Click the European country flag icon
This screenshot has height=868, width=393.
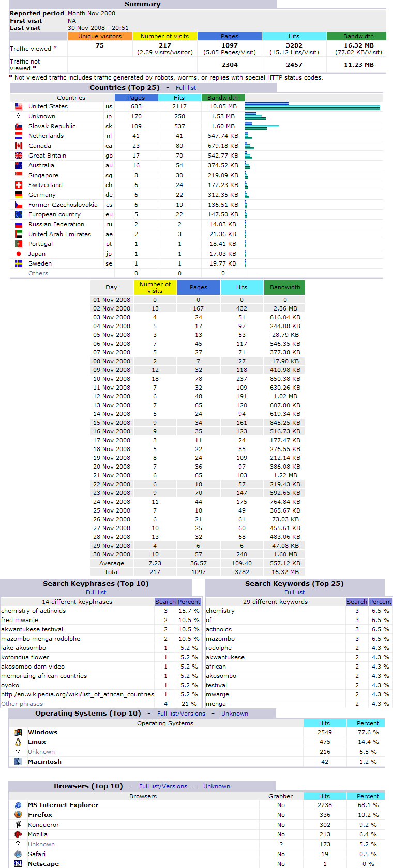pos(19,214)
